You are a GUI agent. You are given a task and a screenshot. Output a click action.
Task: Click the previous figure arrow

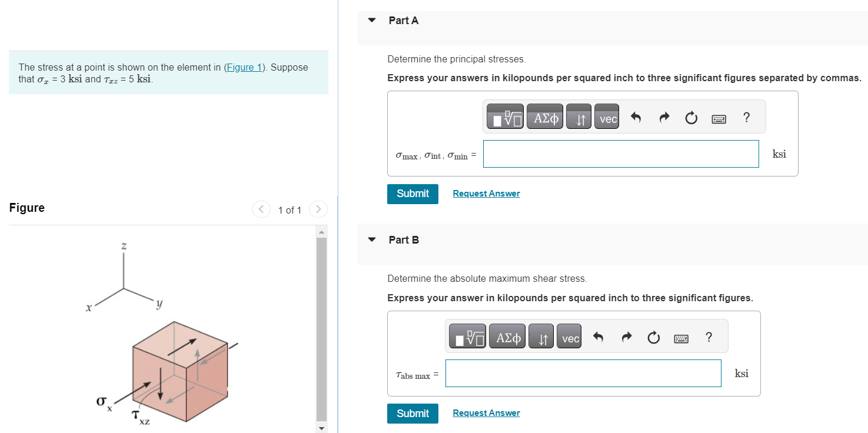(x=261, y=209)
